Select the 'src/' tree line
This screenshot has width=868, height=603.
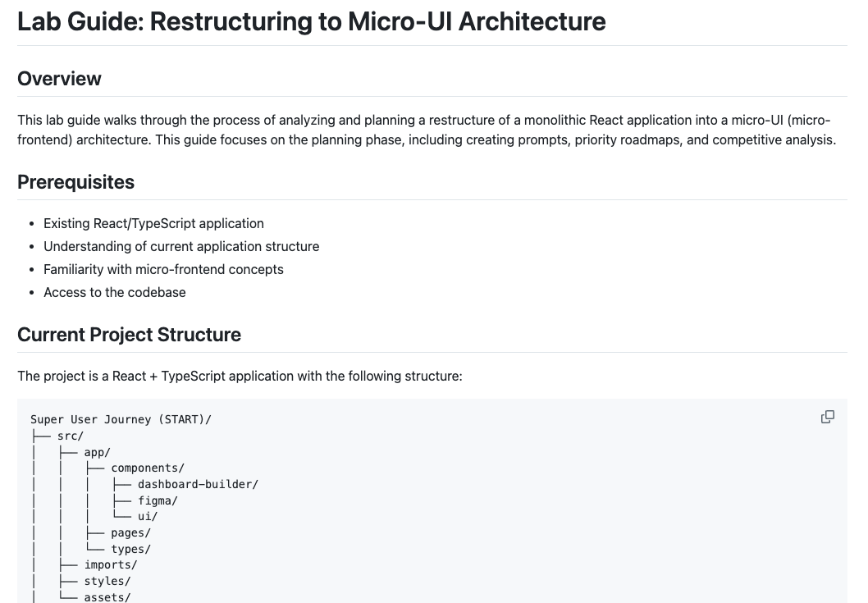click(71, 436)
